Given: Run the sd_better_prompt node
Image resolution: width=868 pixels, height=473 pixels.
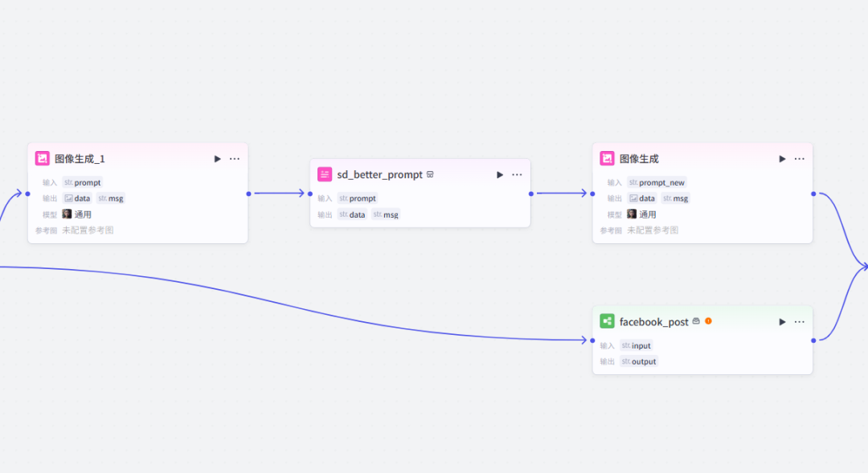Looking at the screenshot, I should pyautogui.click(x=500, y=175).
